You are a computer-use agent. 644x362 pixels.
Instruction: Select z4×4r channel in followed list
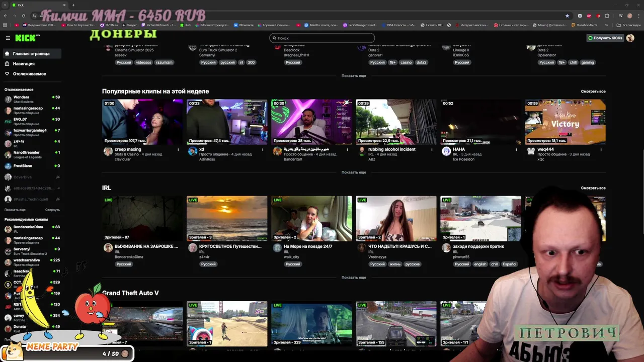32,143
